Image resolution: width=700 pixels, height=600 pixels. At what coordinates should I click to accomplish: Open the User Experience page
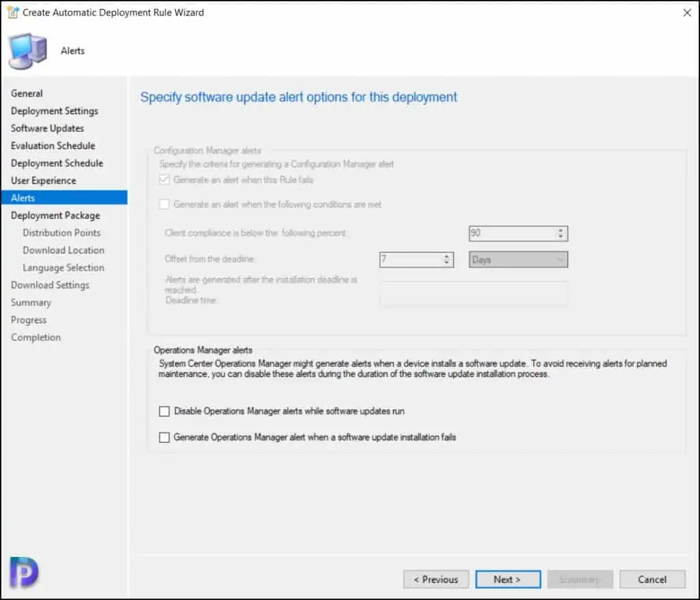(44, 180)
